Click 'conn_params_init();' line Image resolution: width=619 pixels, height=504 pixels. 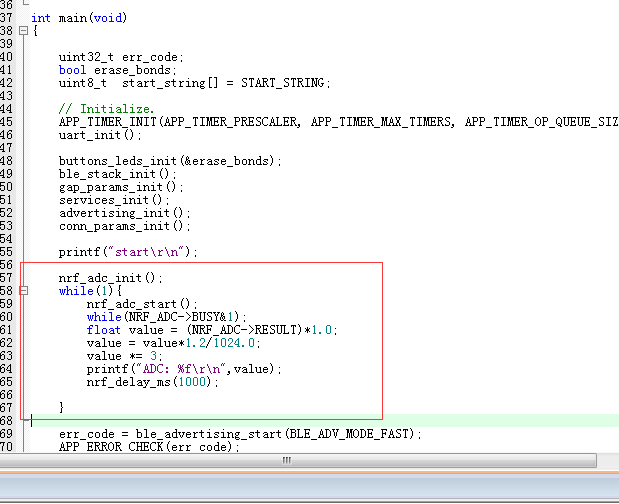click(125, 226)
